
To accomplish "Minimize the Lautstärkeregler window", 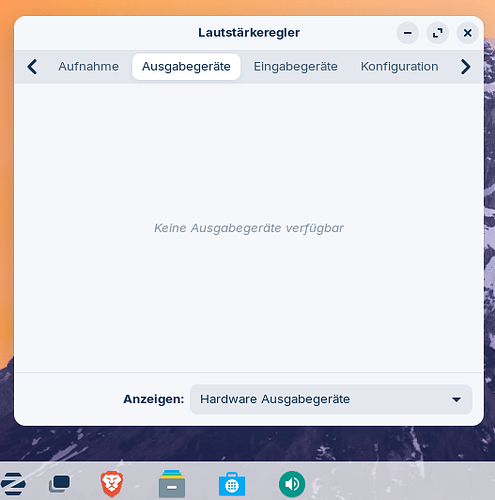I will [x=407, y=33].
